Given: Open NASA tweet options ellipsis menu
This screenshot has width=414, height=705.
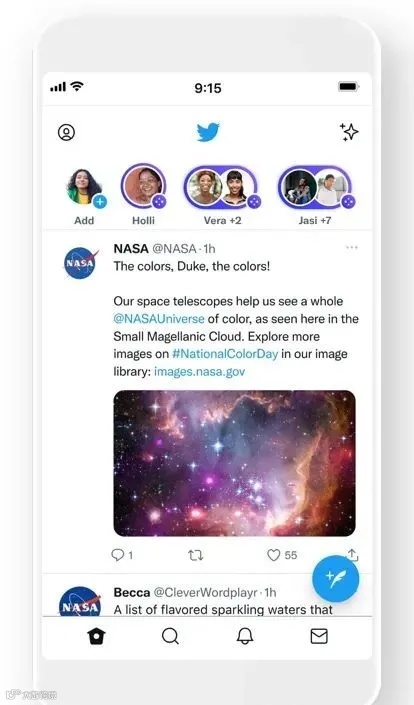Looking at the screenshot, I should click(x=352, y=248).
